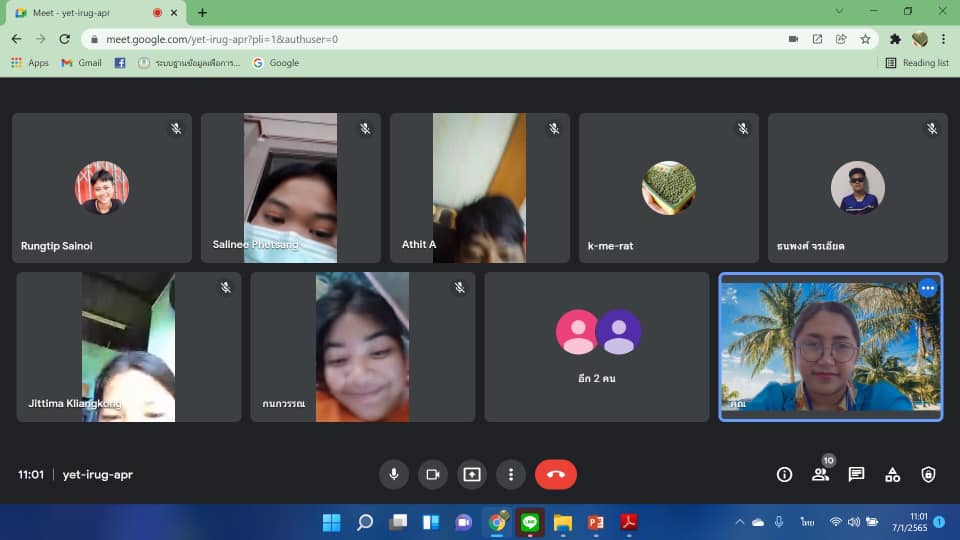Click the present screen icon

(472, 474)
